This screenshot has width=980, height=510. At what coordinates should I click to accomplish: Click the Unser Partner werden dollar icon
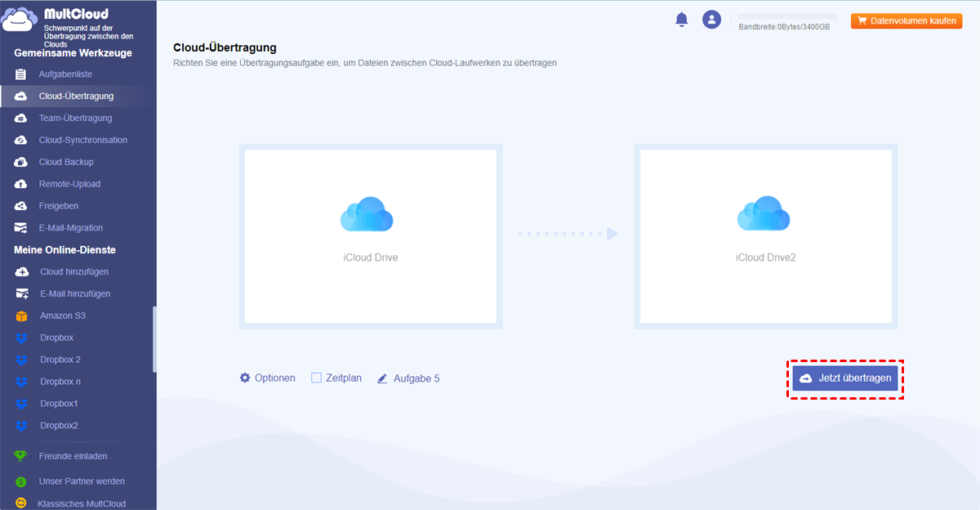tap(21, 482)
